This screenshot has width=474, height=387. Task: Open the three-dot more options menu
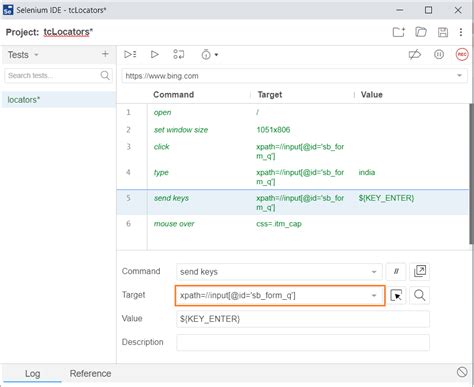461,32
